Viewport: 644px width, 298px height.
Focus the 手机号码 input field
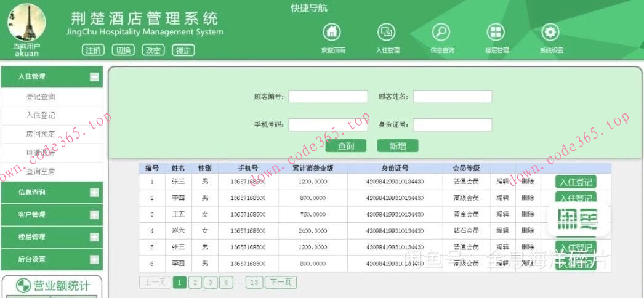pos(328,125)
